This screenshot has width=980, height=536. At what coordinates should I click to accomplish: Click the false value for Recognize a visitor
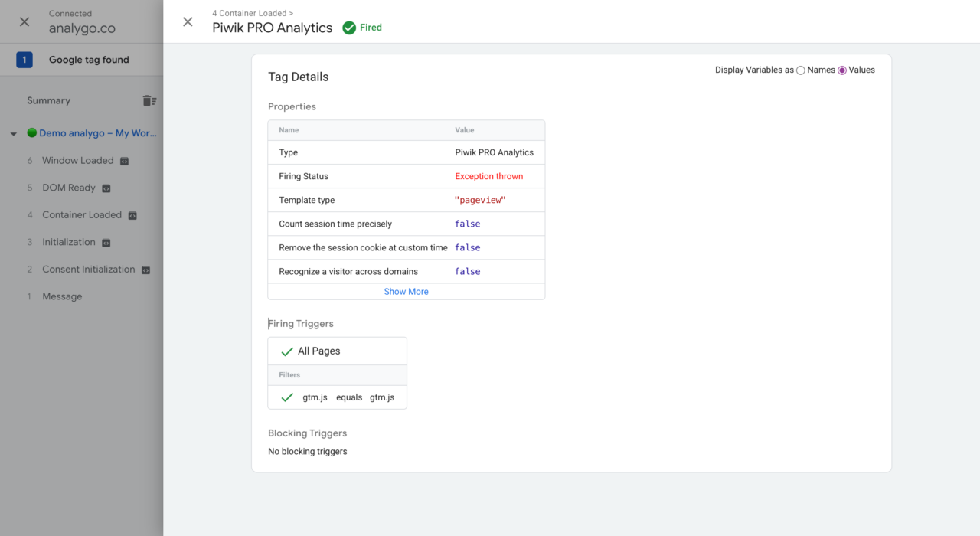coord(468,271)
